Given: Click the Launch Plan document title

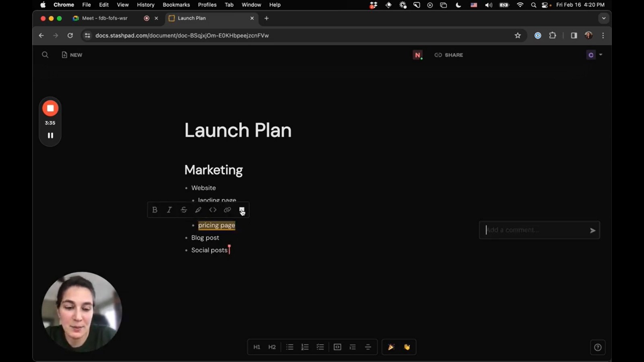Looking at the screenshot, I should pos(238,130).
